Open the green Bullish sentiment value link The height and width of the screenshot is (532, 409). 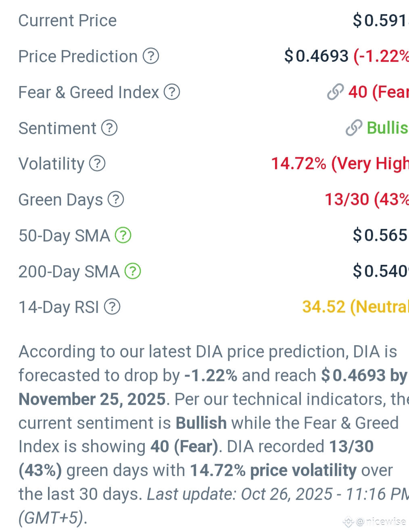coord(387,128)
